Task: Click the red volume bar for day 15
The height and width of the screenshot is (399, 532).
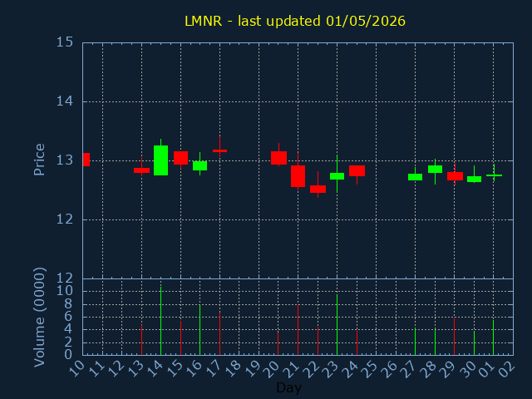Action: [181, 338]
